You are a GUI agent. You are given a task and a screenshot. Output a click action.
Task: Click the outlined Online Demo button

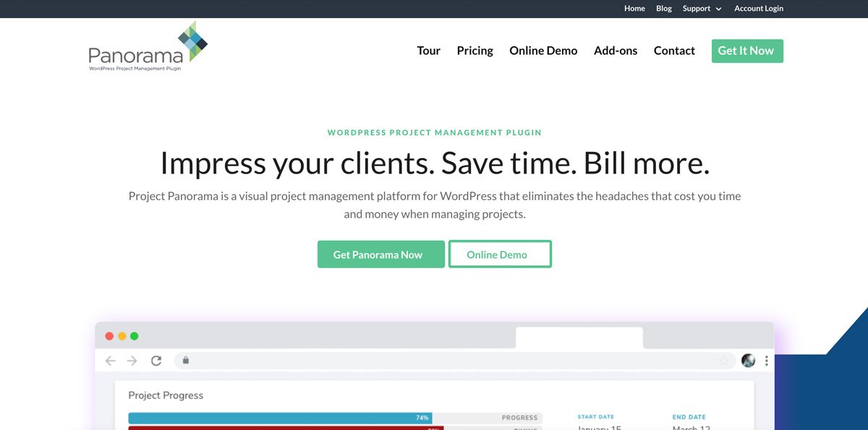[x=500, y=254]
